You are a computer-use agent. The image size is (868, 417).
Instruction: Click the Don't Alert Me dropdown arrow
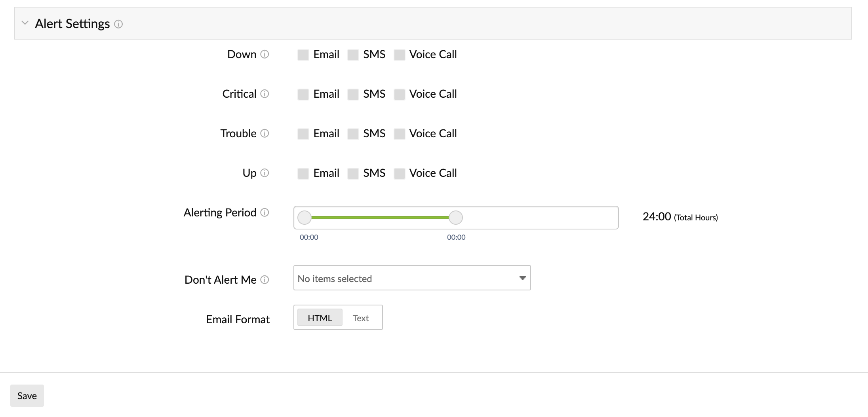(x=522, y=278)
